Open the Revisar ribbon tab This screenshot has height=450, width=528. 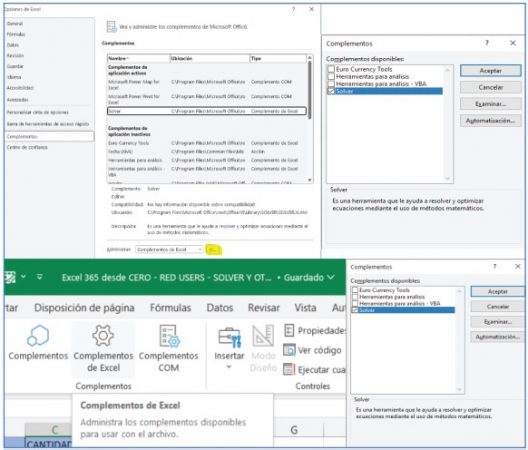(x=264, y=308)
